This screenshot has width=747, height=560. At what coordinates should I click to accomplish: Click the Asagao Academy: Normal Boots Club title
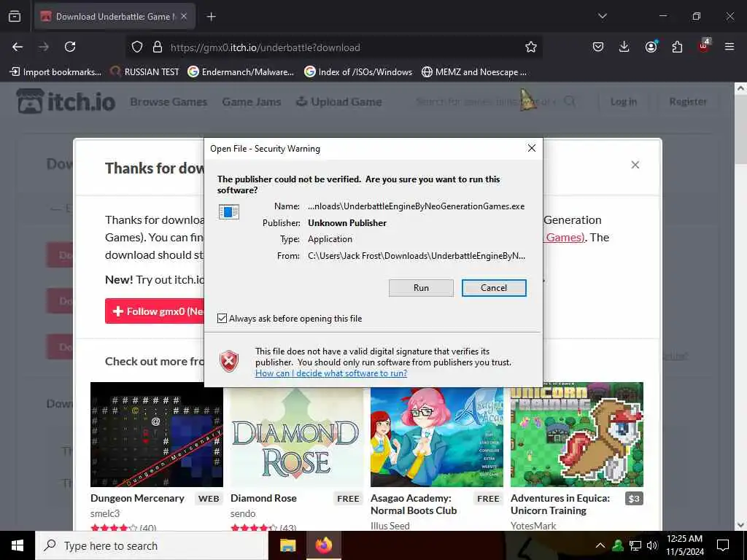point(414,505)
